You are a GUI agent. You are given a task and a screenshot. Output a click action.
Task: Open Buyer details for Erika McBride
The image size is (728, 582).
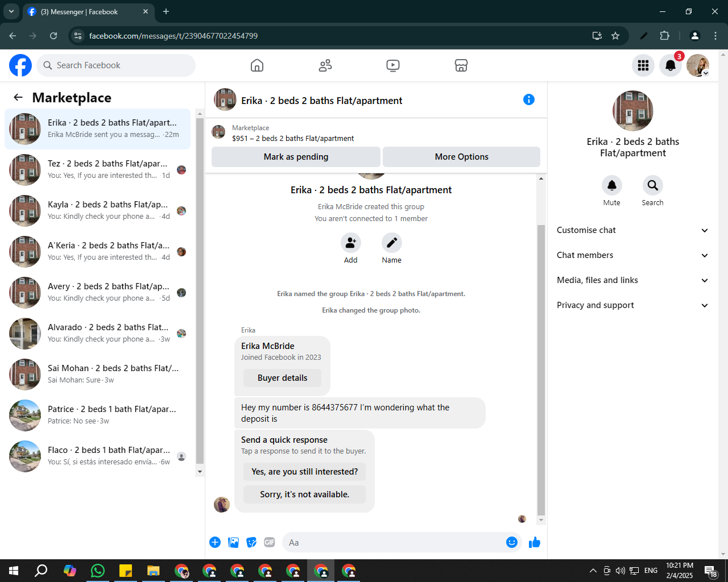coord(282,378)
